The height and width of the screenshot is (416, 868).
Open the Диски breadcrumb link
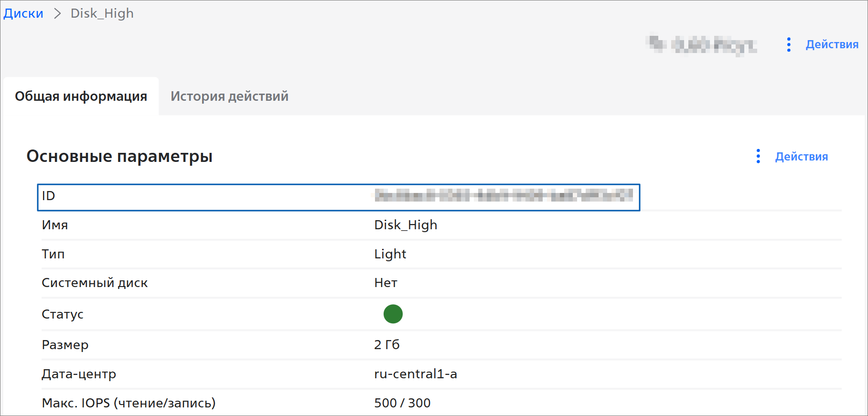(x=23, y=13)
